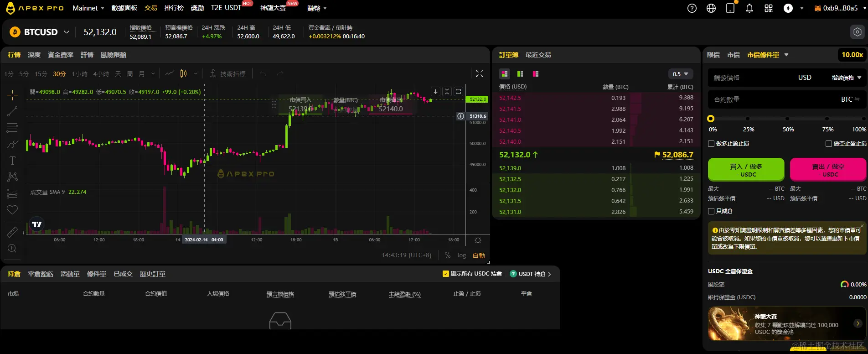Image resolution: width=868 pixels, height=354 pixels.
Task: Set position slider to 100% mark
Action: point(863,119)
